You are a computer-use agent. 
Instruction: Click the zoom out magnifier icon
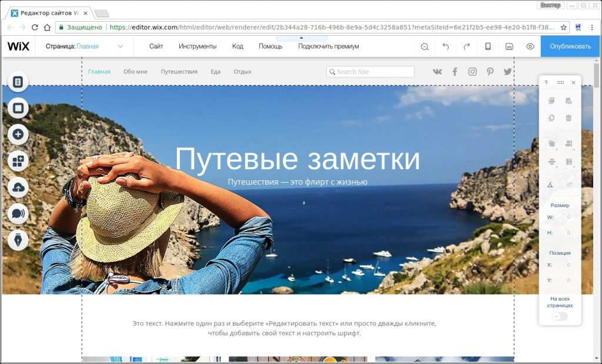(x=424, y=46)
